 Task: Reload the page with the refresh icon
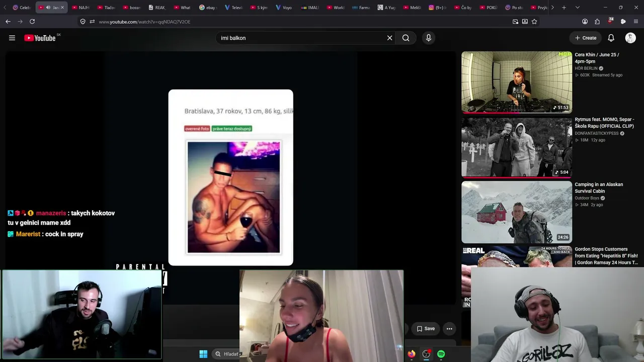point(32,22)
